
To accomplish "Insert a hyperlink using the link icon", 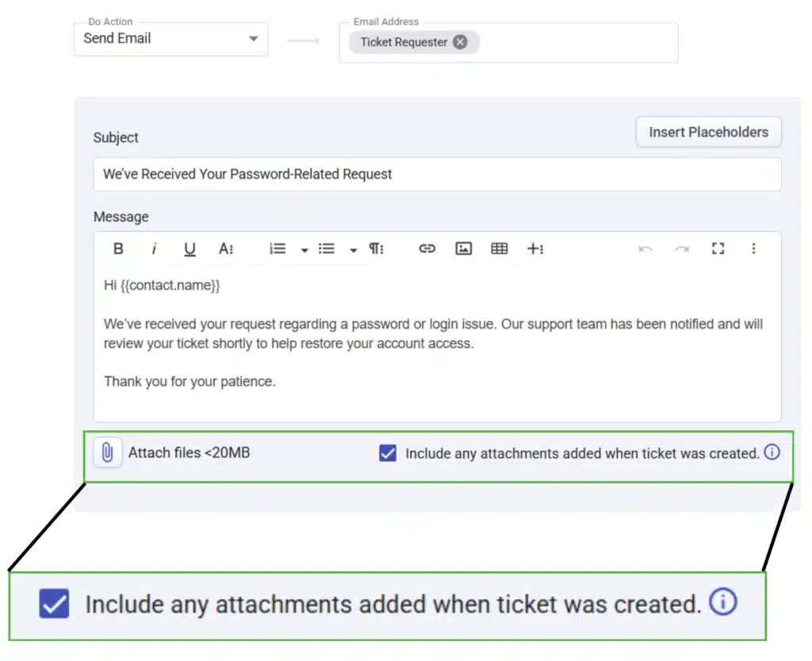I will pyautogui.click(x=427, y=249).
